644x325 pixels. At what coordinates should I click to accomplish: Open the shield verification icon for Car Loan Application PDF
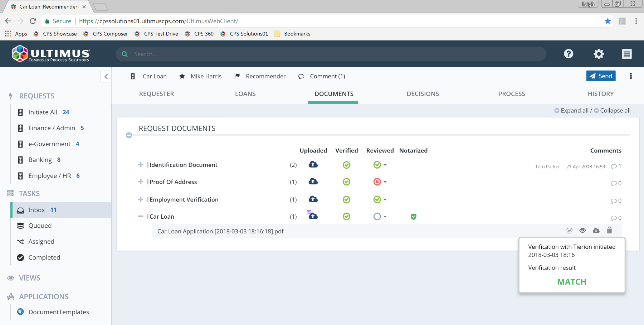(x=569, y=231)
